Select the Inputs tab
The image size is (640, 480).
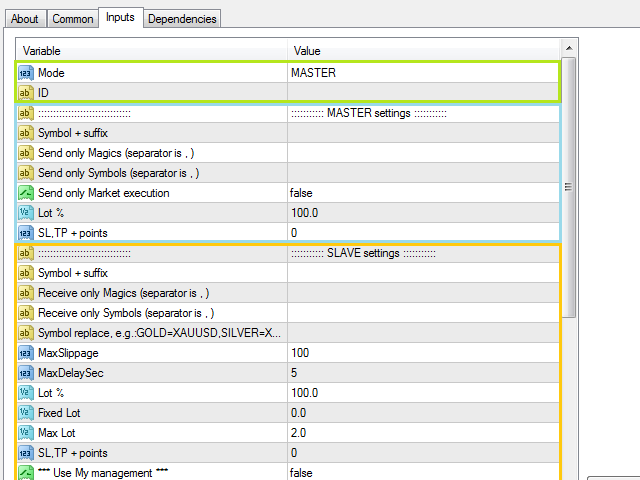click(x=120, y=17)
